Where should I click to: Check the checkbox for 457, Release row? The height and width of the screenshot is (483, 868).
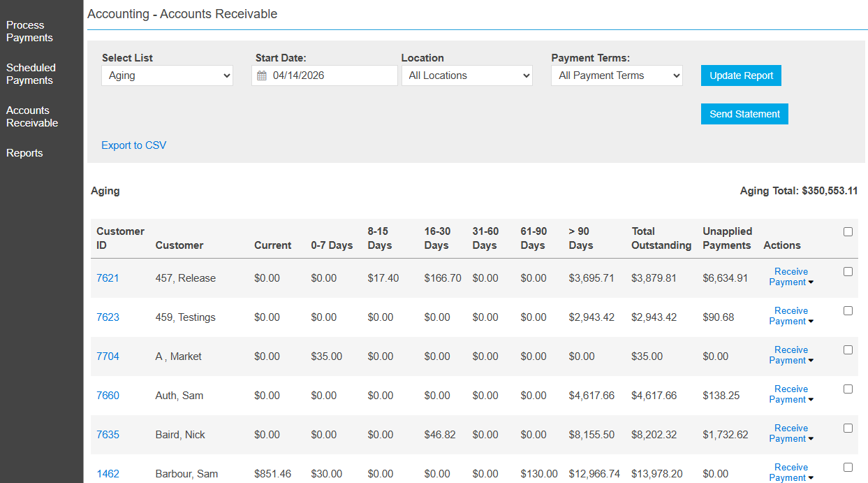tap(848, 271)
